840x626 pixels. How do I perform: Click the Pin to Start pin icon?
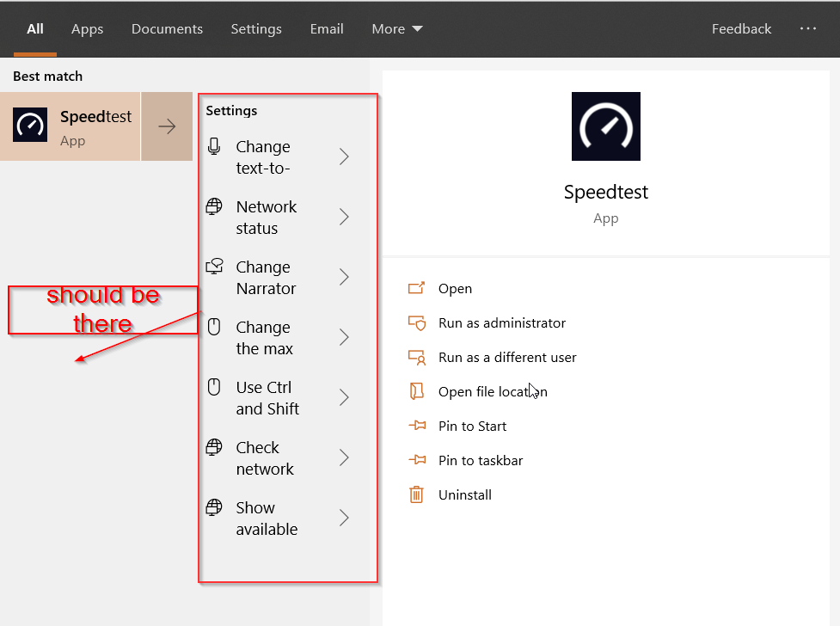417,426
